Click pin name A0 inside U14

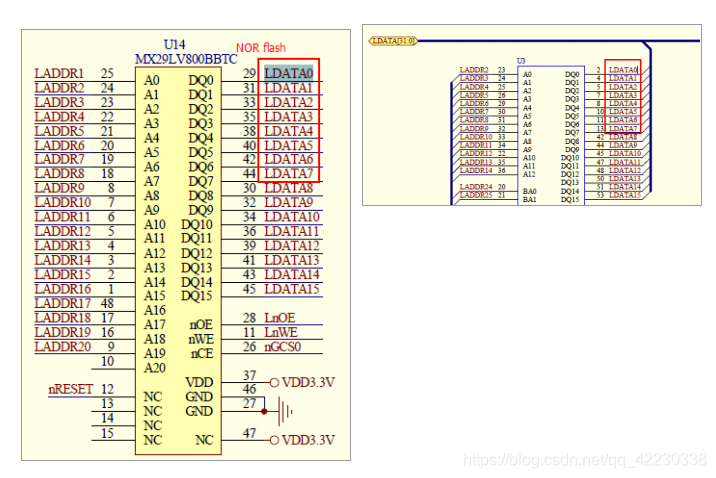coord(152,81)
